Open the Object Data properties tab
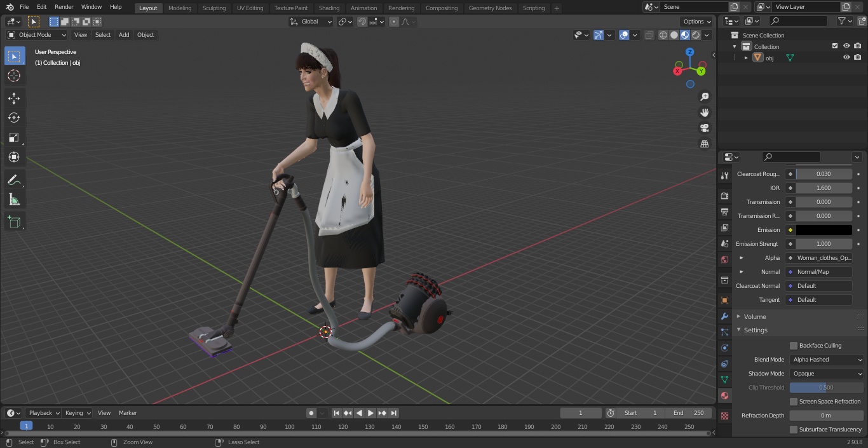Screen dimensions: 868x448 pyautogui.click(x=724, y=379)
